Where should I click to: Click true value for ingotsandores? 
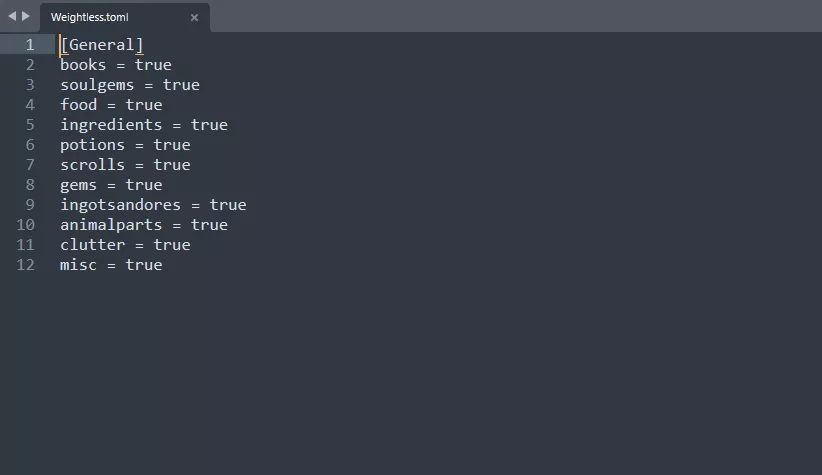[x=228, y=205]
